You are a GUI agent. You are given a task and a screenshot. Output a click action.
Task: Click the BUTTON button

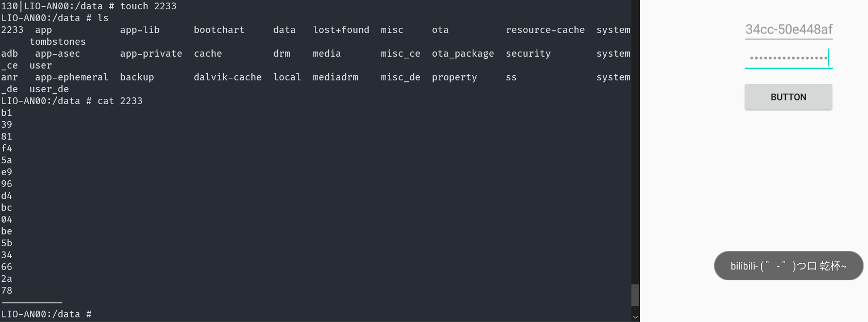point(788,97)
